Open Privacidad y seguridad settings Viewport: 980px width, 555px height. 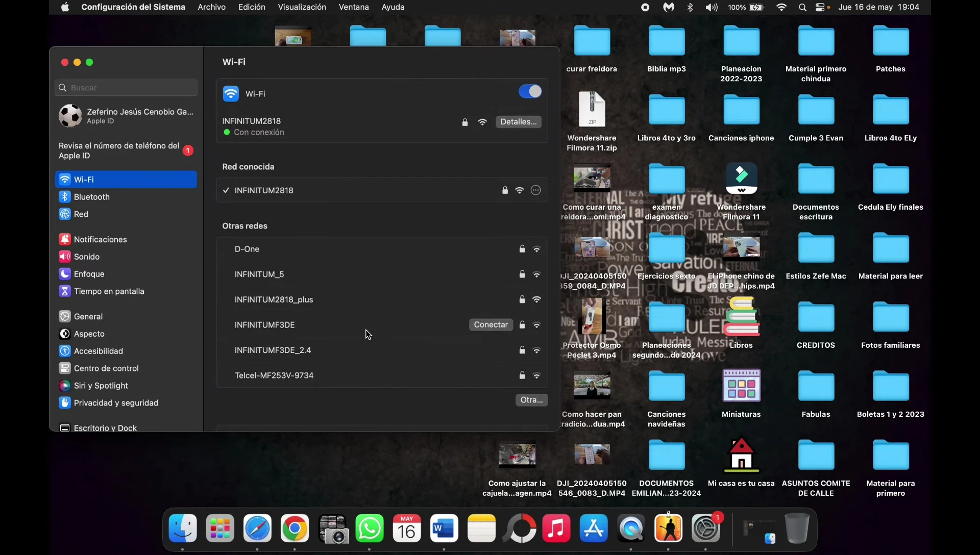126,403
